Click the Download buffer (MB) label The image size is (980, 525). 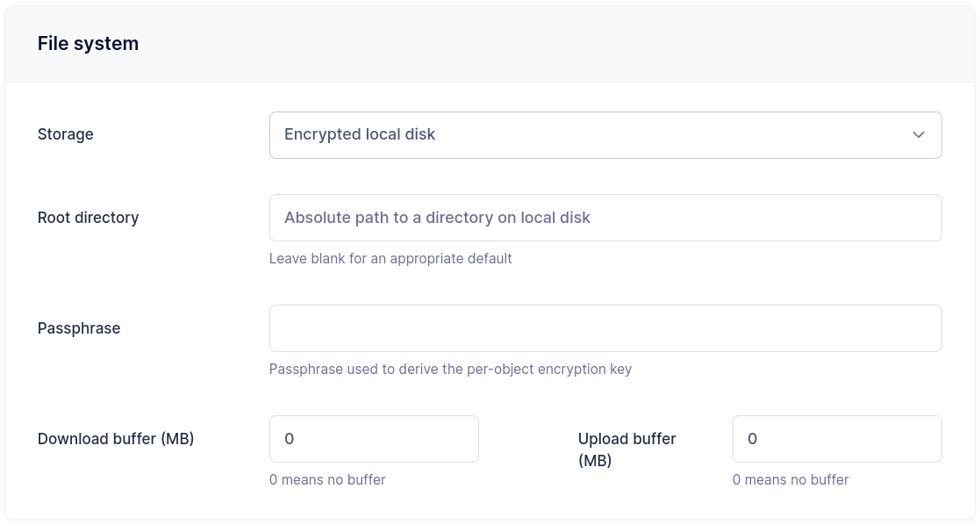(x=116, y=439)
